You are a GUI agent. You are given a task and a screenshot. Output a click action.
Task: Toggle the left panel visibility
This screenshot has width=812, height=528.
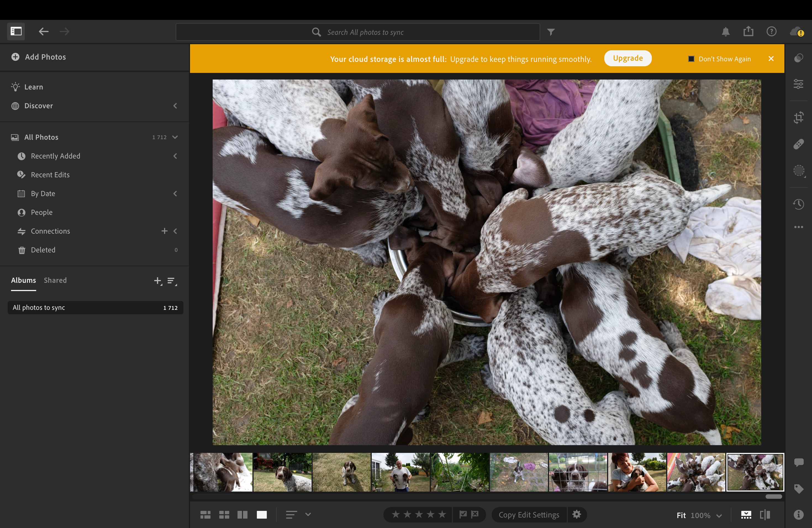click(x=16, y=31)
